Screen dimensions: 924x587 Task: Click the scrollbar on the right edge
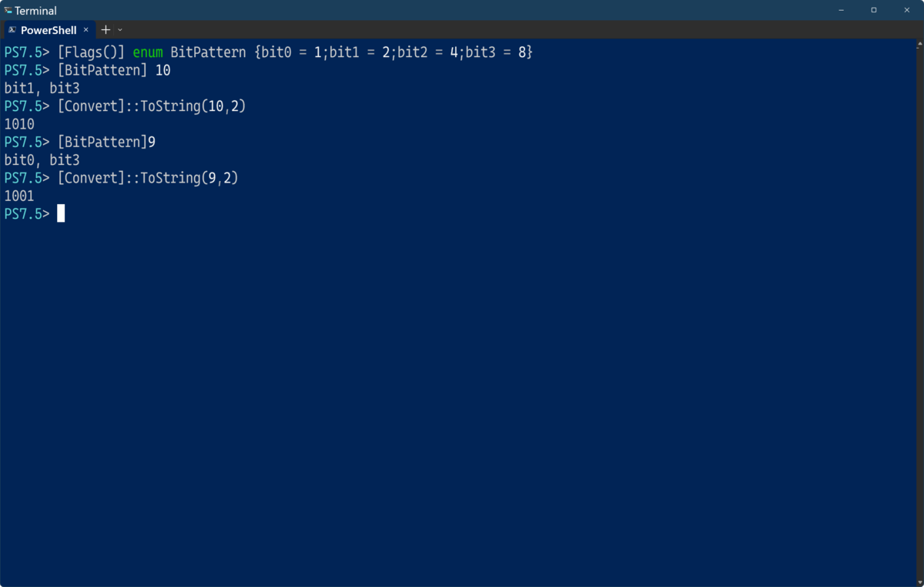click(x=920, y=308)
